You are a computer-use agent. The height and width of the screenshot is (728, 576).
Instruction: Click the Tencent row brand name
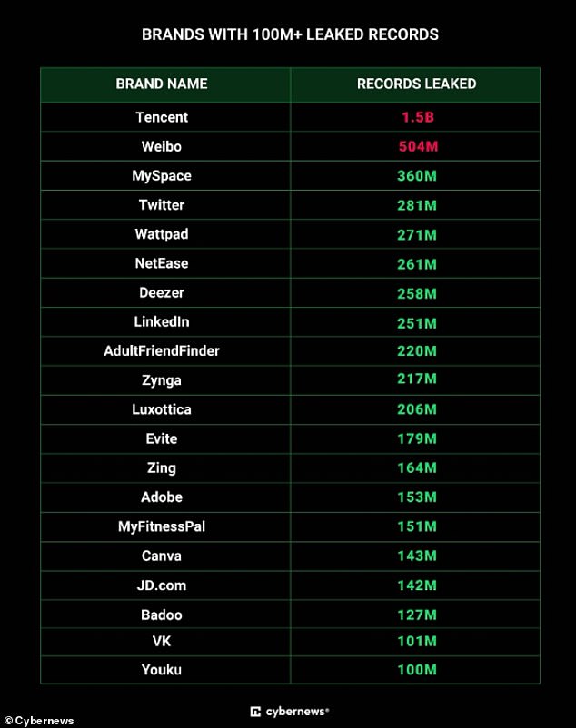coord(162,117)
